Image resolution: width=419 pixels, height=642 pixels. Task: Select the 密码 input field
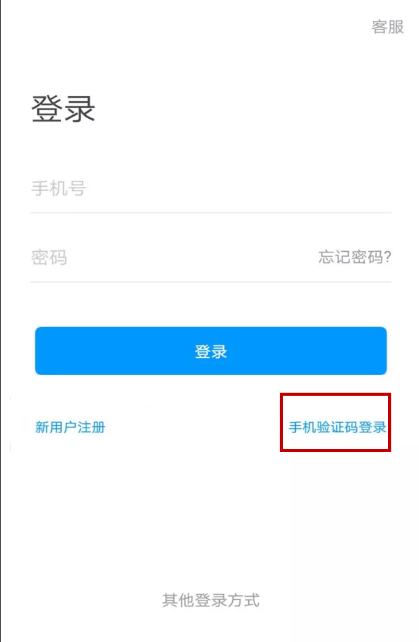coord(172,258)
